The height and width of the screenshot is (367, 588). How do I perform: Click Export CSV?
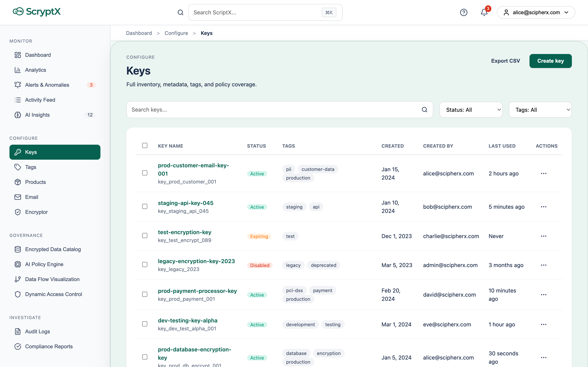[x=505, y=61]
